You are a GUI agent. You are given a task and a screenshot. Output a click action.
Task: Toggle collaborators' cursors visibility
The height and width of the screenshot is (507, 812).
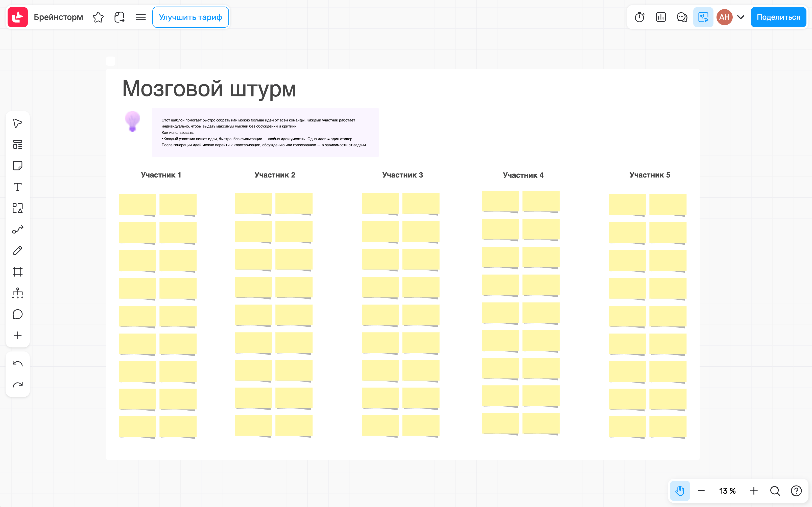click(703, 17)
